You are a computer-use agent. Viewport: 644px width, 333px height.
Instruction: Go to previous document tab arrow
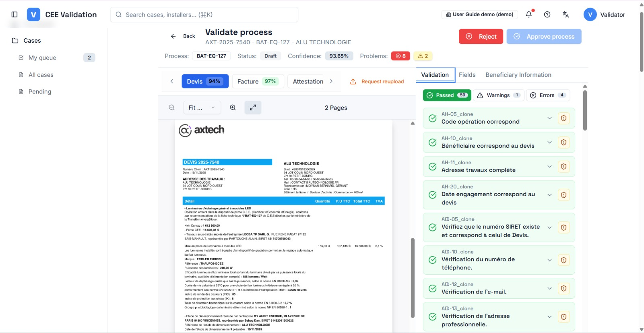(x=172, y=81)
